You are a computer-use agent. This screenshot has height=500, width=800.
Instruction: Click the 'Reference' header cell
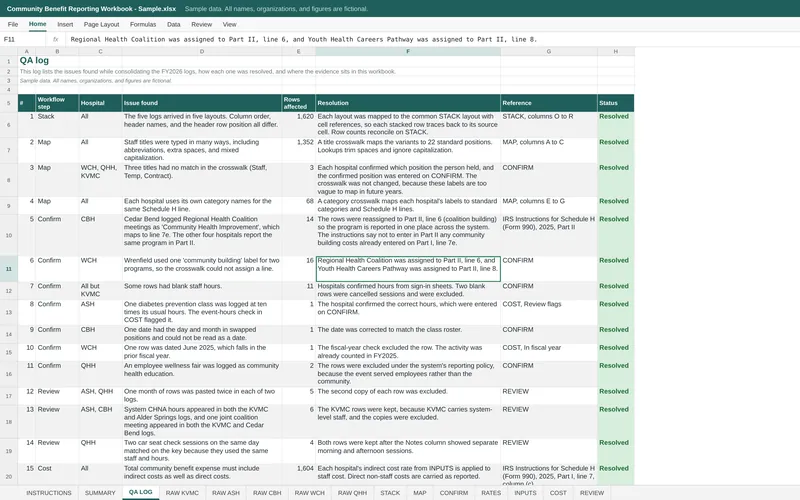[x=548, y=103]
